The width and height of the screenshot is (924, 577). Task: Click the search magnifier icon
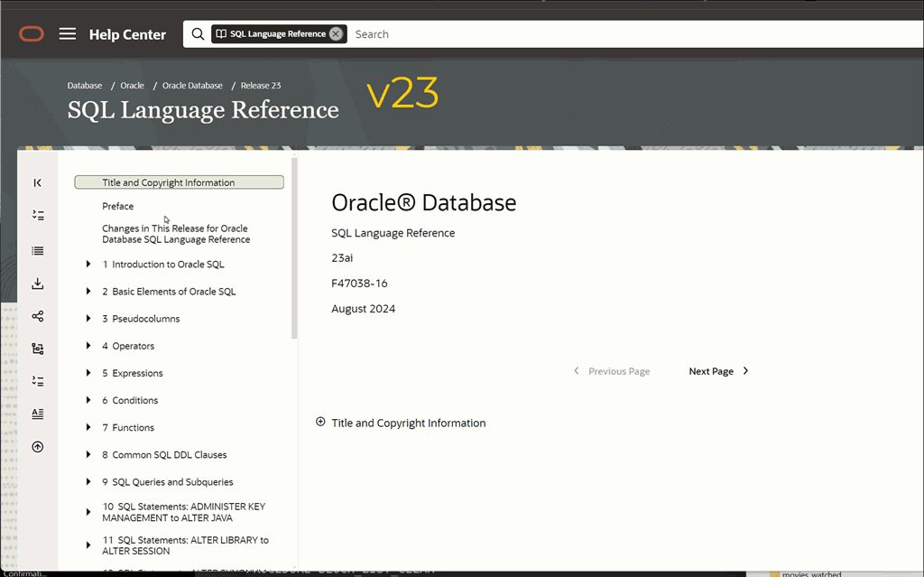point(198,34)
